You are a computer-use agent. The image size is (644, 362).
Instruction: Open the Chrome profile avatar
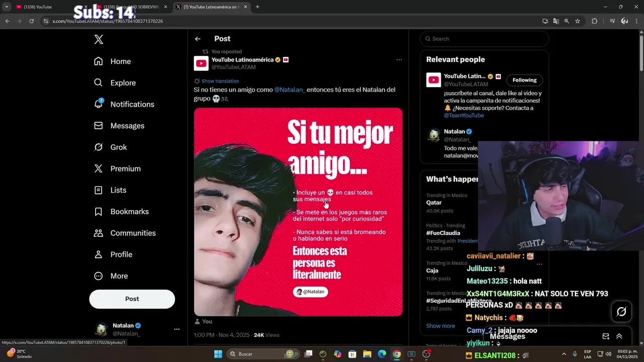624,21
